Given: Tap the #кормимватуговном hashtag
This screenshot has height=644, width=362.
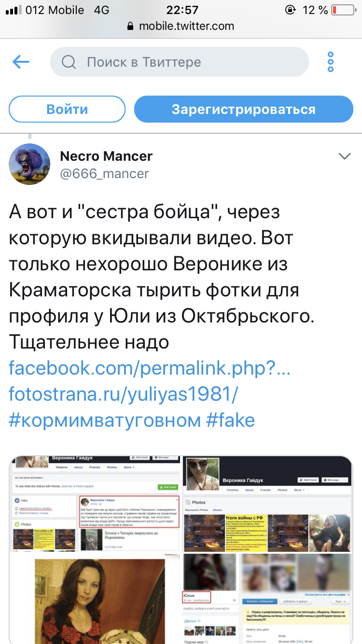Looking at the screenshot, I should coord(104,420).
